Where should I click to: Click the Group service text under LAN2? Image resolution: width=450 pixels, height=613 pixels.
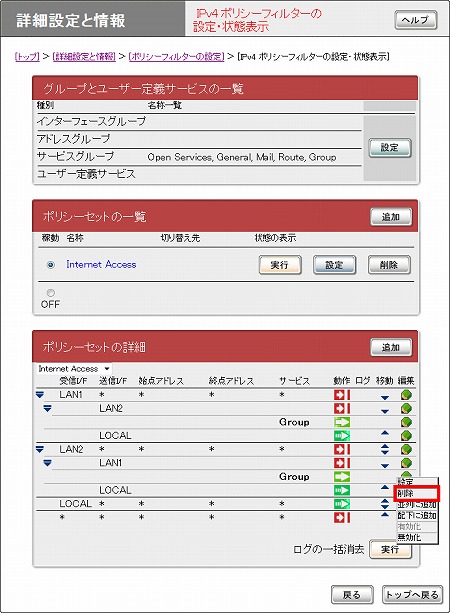(294, 477)
